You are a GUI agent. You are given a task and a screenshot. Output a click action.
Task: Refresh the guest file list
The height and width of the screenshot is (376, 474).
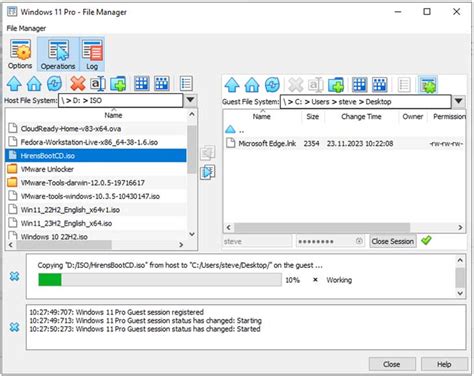coord(272,85)
